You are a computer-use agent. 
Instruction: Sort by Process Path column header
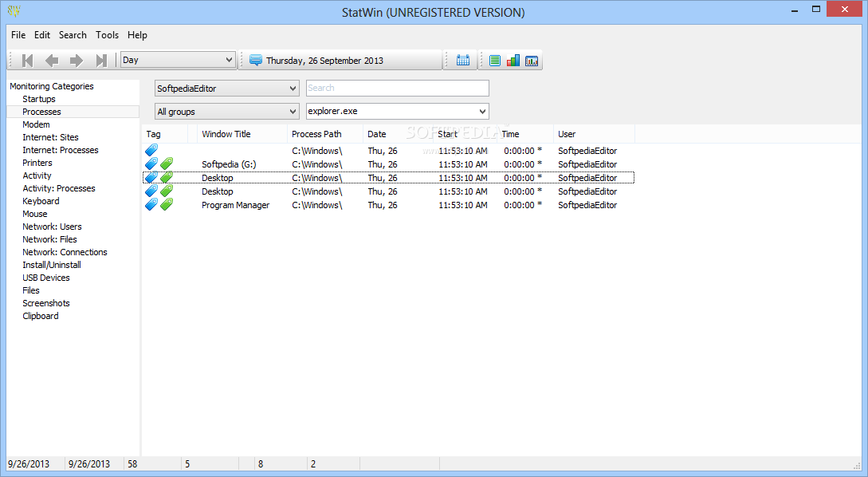(x=325, y=134)
